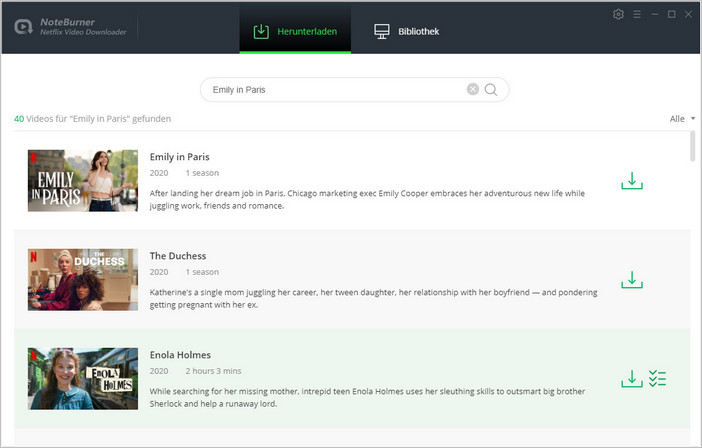Clear the search field with X icon
The width and height of the screenshot is (702, 448).
tap(473, 90)
